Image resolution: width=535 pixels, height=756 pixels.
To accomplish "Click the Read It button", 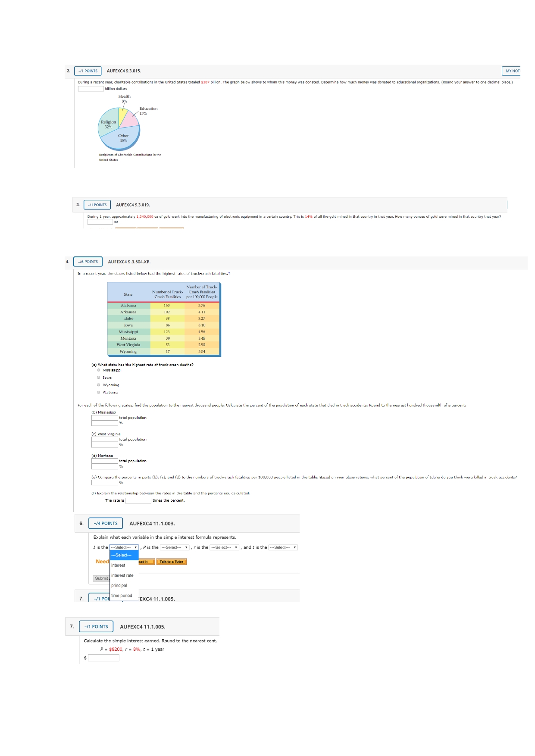I will click(x=146, y=562).
